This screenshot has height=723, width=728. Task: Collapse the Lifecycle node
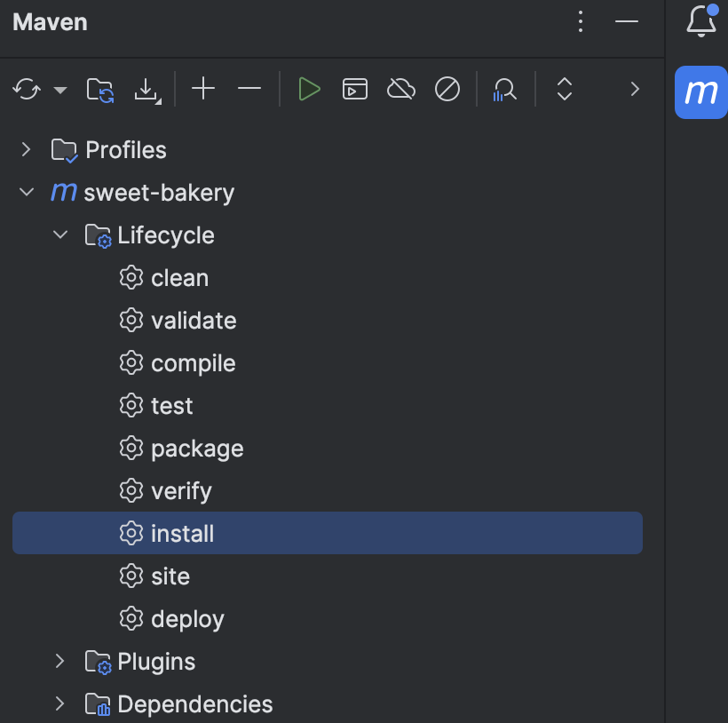tap(60, 234)
